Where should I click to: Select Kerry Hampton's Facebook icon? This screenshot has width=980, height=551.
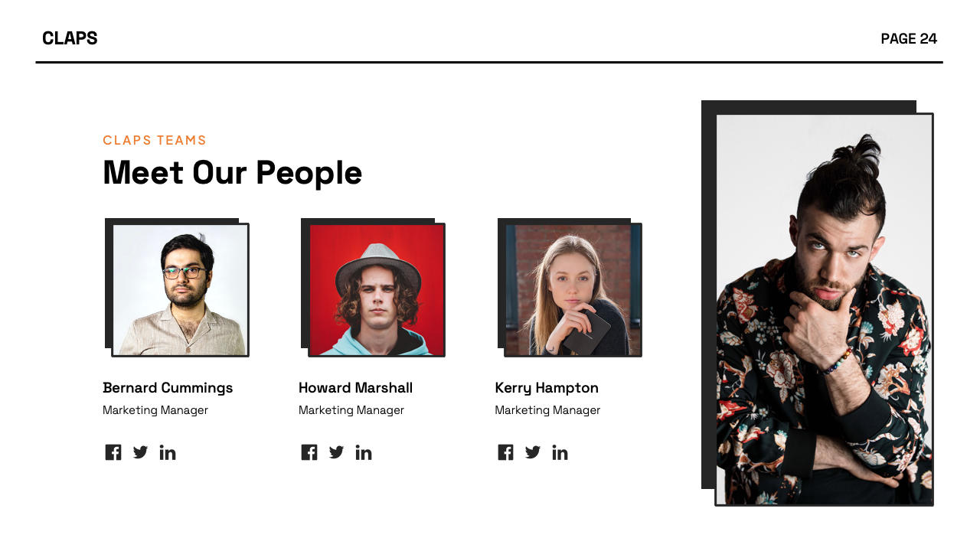[505, 452]
